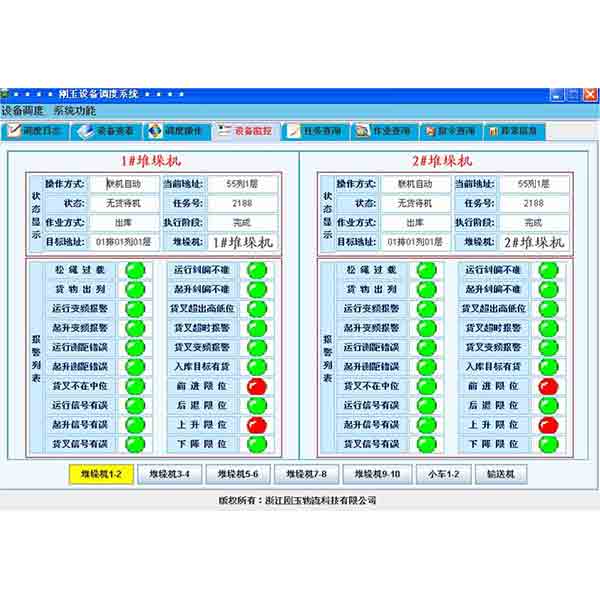Click the 操作方式 field of 1#堆垛机
The image size is (600, 600).
pos(124,184)
